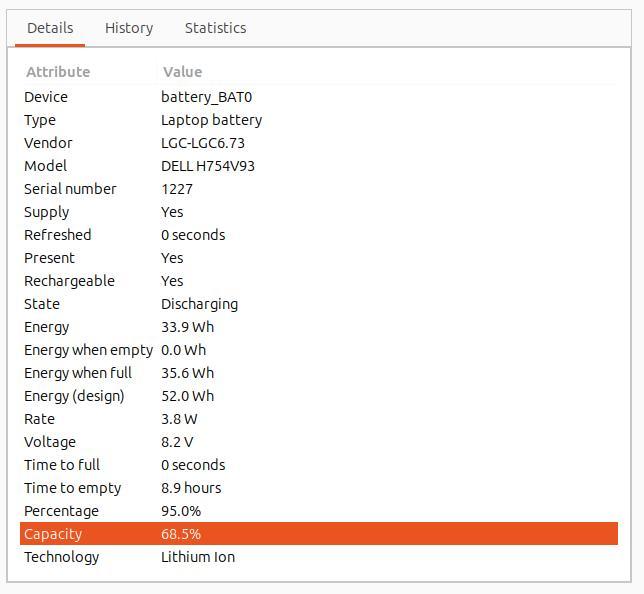Click the 8.2 V voltage value
Image resolution: width=644 pixels, height=594 pixels.
pos(177,442)
